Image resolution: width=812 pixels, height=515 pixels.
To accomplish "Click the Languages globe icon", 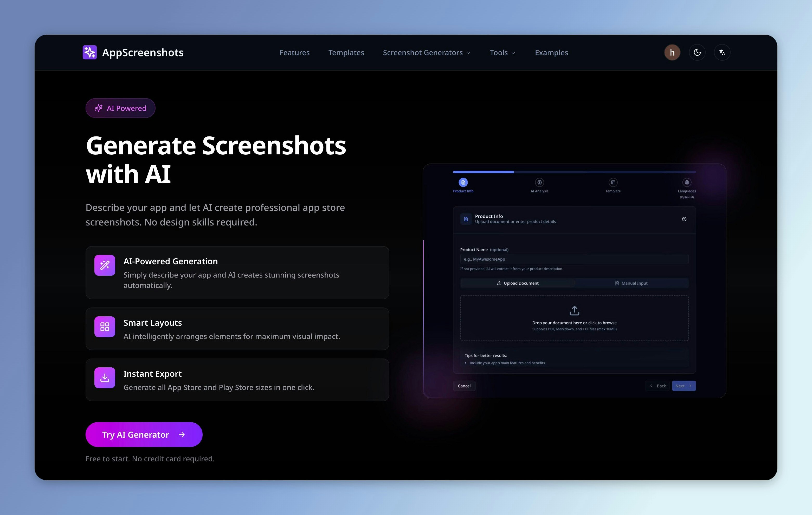I will [x=687, y=182].
